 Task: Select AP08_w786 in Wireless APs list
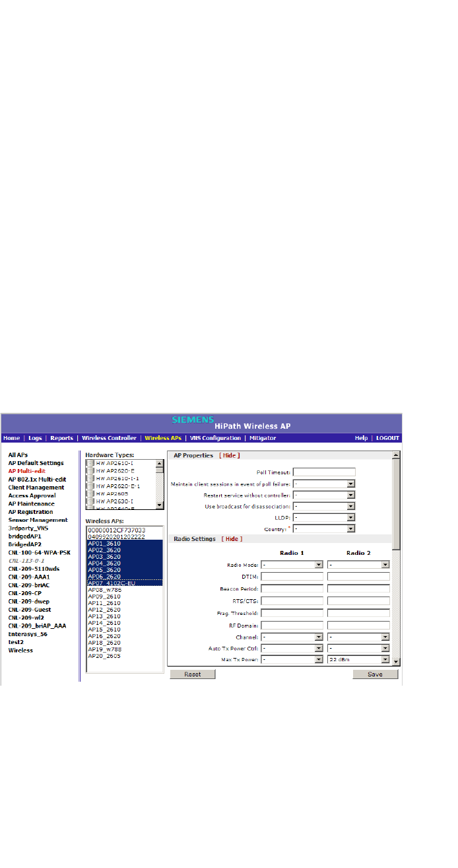pyautogui.click(x=124, y=590)
